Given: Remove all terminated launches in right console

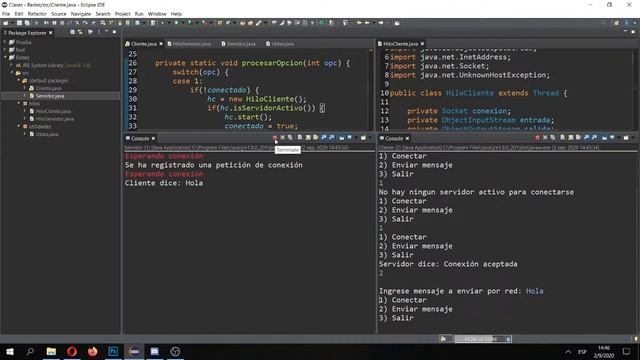Looking at the screenshot, I should 553,138.
